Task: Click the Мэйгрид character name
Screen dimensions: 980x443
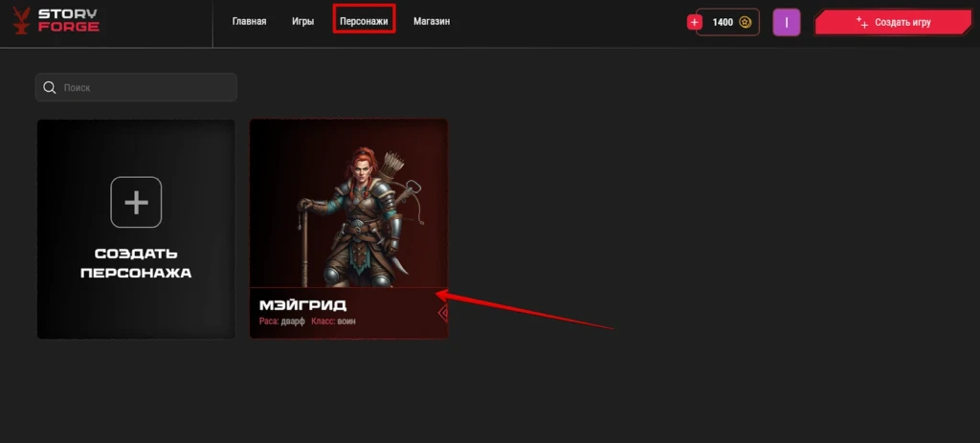Action: click(x=302, y=305)
